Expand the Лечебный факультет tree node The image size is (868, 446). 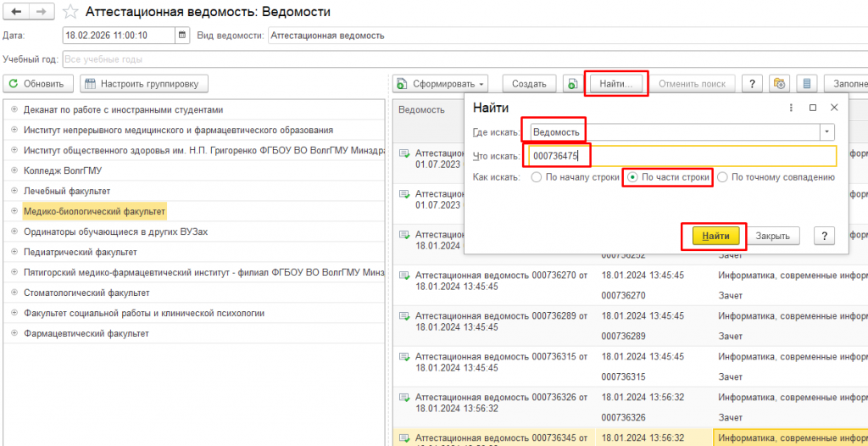pos(15,192)
